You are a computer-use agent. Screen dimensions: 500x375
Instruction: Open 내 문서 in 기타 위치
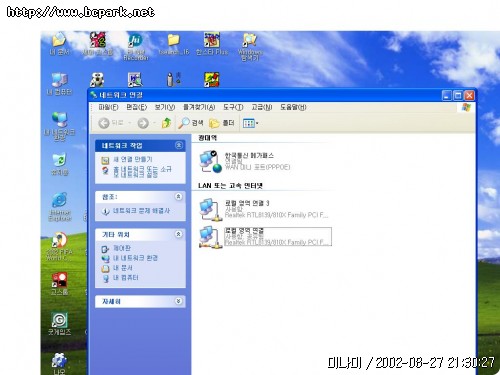pos(117,268)
